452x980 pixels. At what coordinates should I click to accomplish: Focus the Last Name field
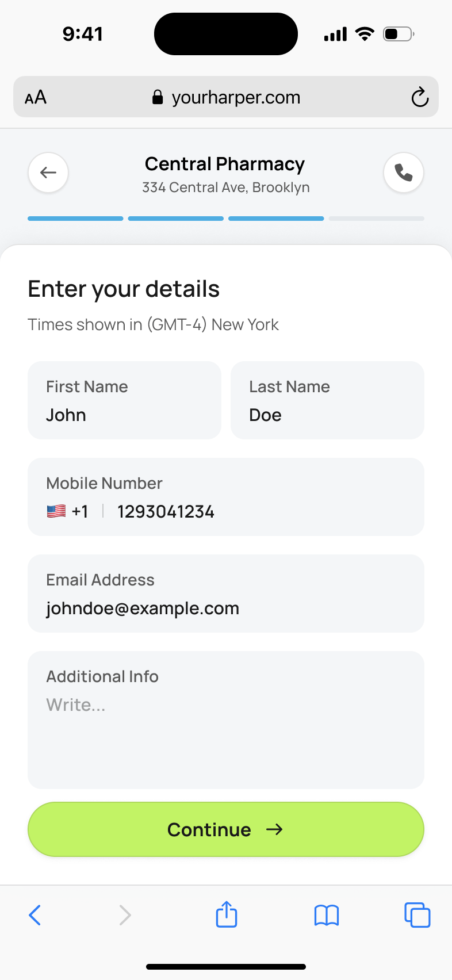coord(327,401)
